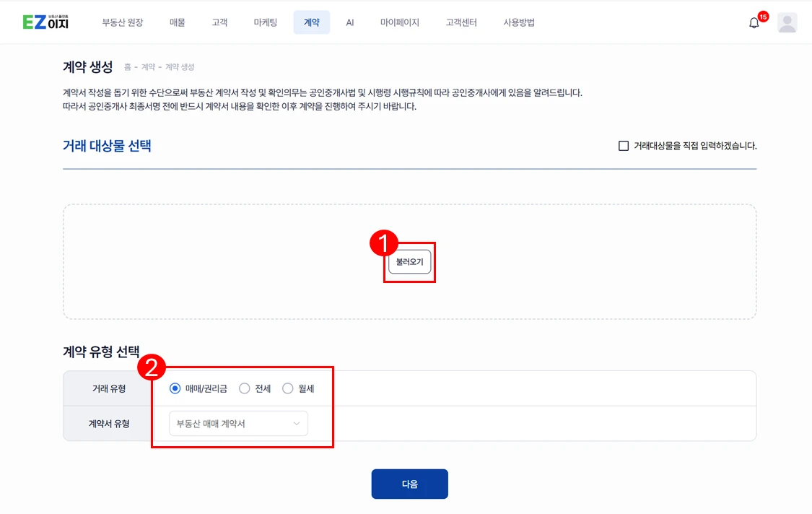Image resolution: width=812 pixels, height=514 pixels.
Task: Select the 계약 menu tab
Action: point(311,22)
